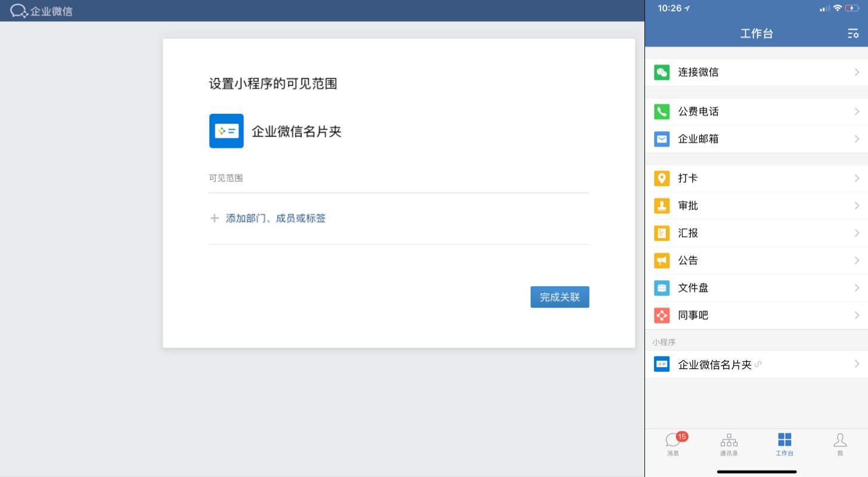Click the 企业微信名片夹 name in dialog
This screenshot has height=477, width=868.
296,131
